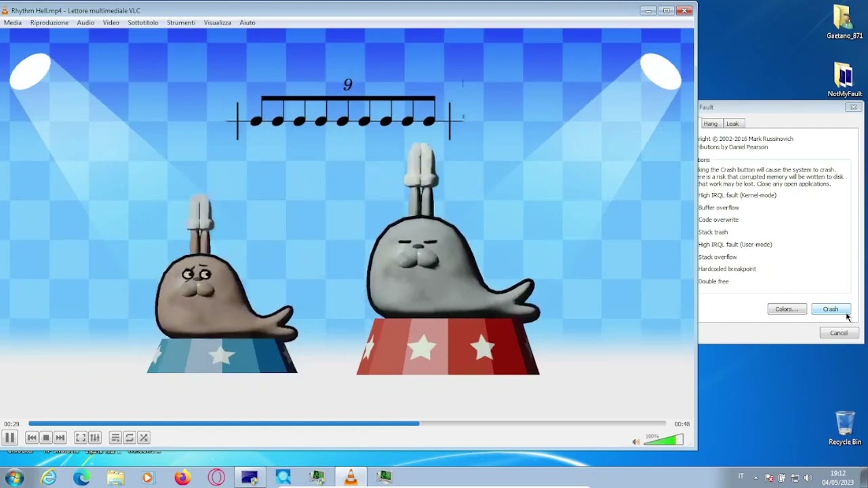The height and width of the screenshot is (488, 868).
Task: Click the Colors... button in NotMyFault
Action: click(787, 309)
